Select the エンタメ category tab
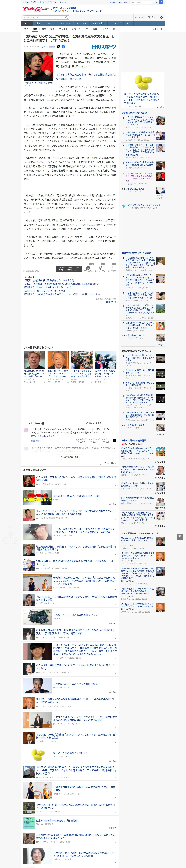The width and height of the screenshot is (186, 868). pyautogui.click(x=63, y=29)
